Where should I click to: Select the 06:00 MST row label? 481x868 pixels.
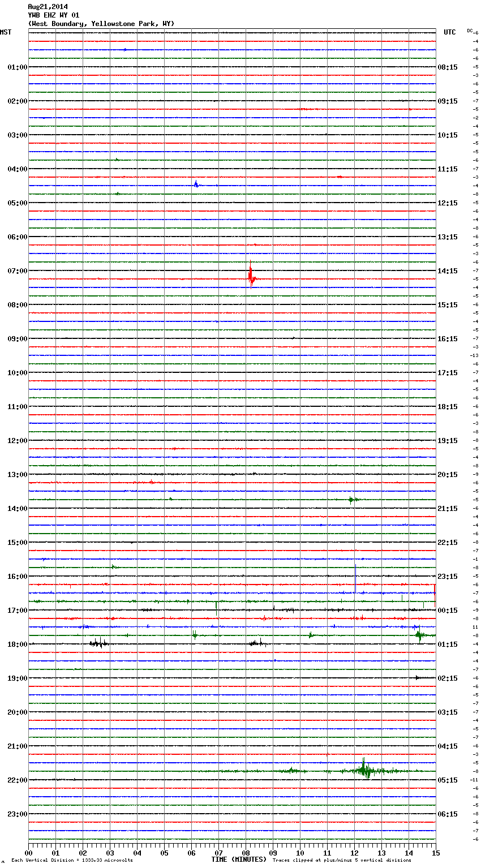click(17, 237)
